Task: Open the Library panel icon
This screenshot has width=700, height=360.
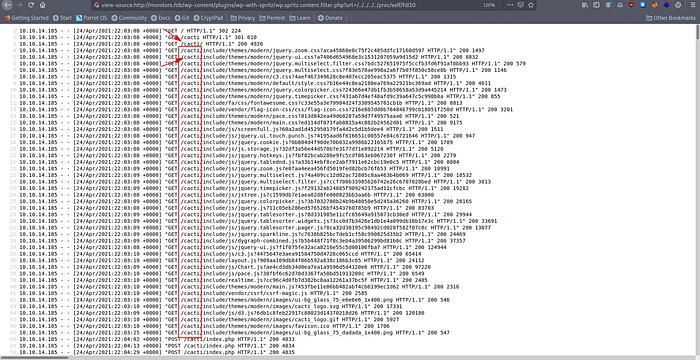Action: [585, 5]
